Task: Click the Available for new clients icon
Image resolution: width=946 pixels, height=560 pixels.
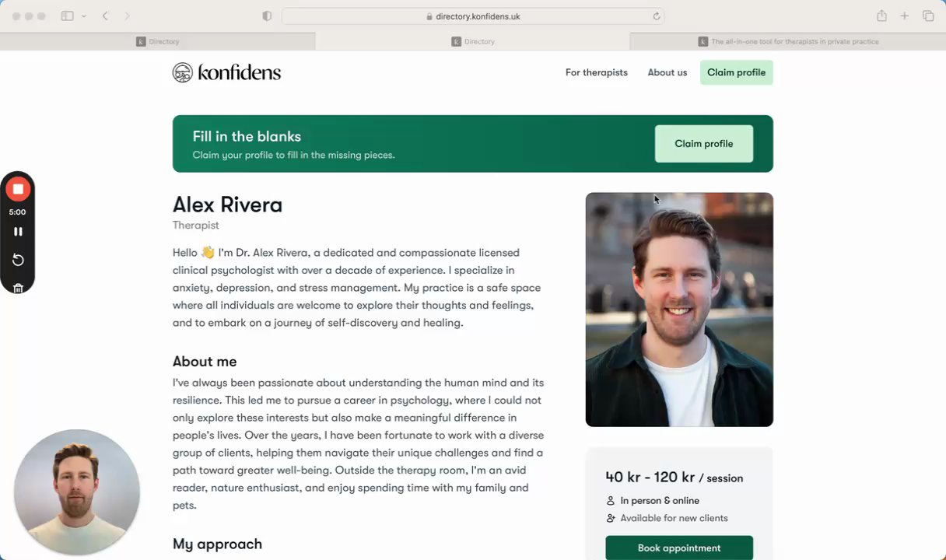Action: coord(611,518)
